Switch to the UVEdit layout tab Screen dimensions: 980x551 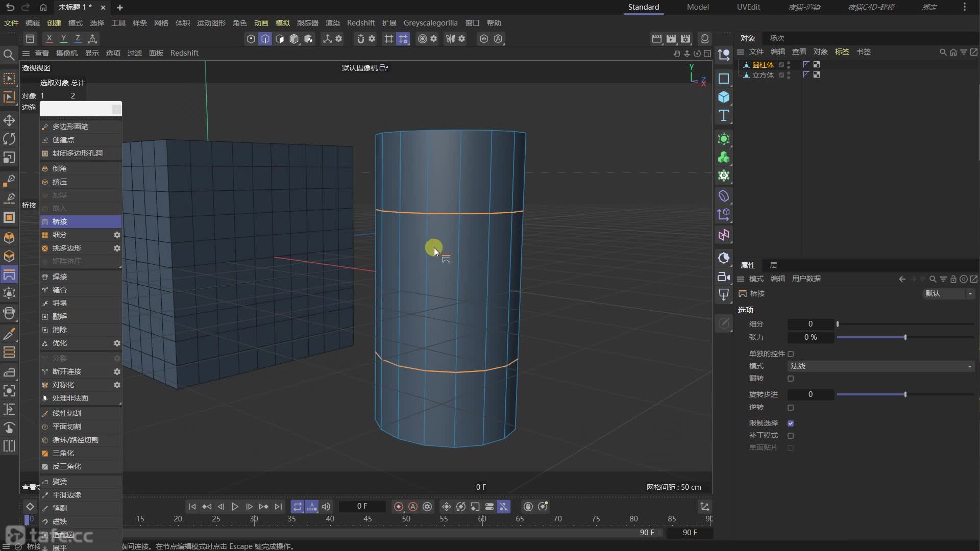point(748,7)
